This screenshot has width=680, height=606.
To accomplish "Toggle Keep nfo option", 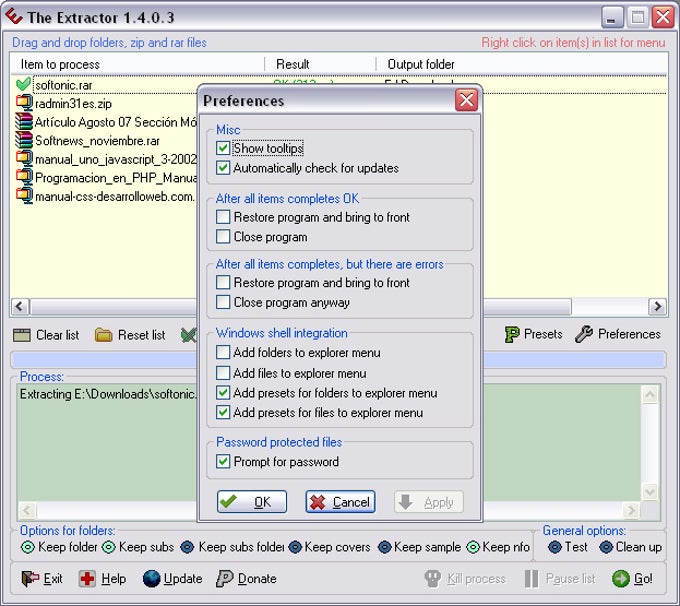I will pos(473,547).
